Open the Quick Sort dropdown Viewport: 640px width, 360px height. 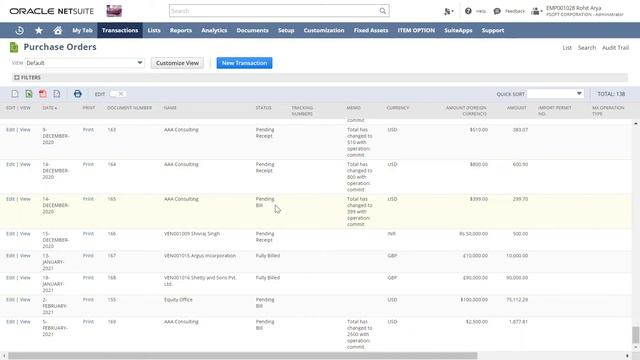(x=555, y=93)
